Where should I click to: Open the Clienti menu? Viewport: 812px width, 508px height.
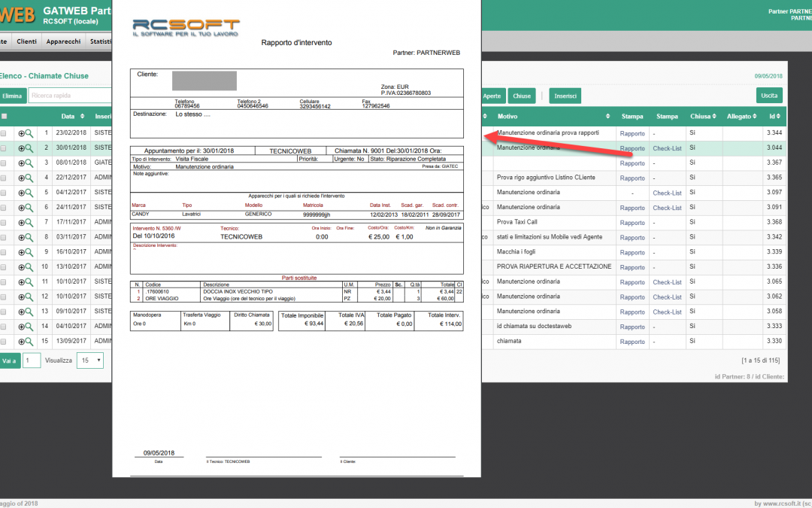click(x=26, y=41)
